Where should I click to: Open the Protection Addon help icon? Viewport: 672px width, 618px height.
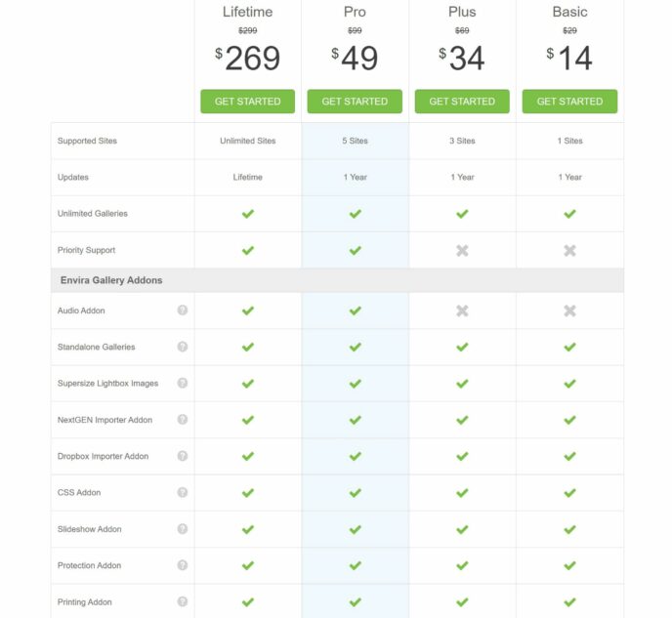pos(182,565)
